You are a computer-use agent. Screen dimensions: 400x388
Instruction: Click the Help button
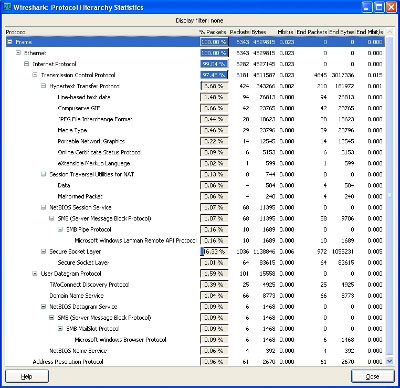[x=27, y=376]
